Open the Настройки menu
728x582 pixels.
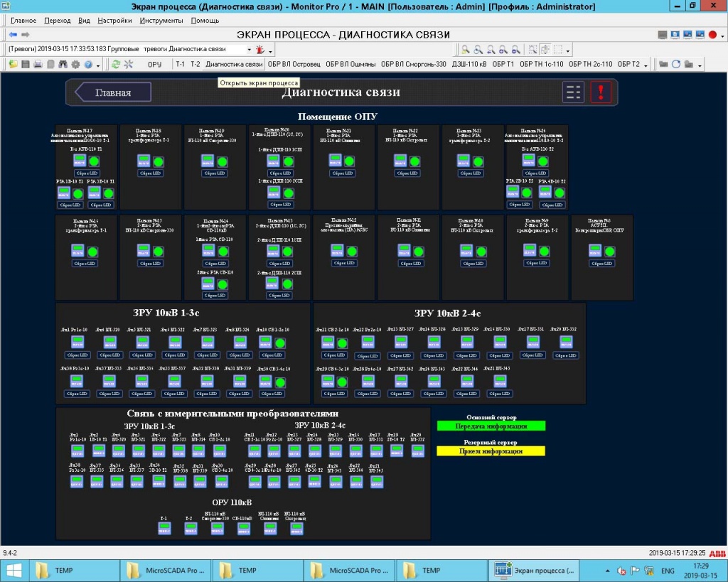(x=114, y=21)
